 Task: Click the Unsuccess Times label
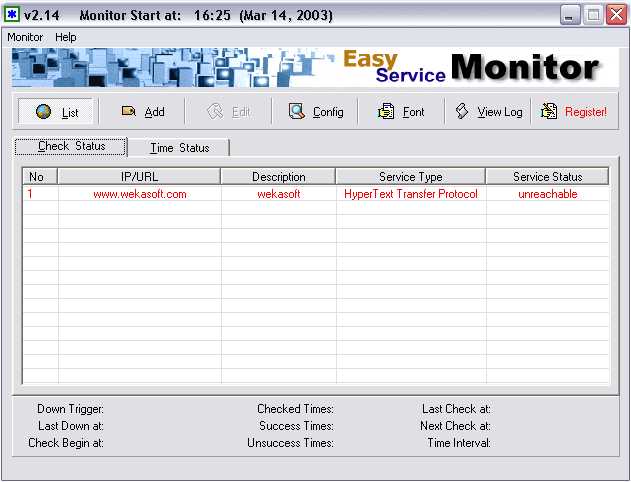[290, 443]
